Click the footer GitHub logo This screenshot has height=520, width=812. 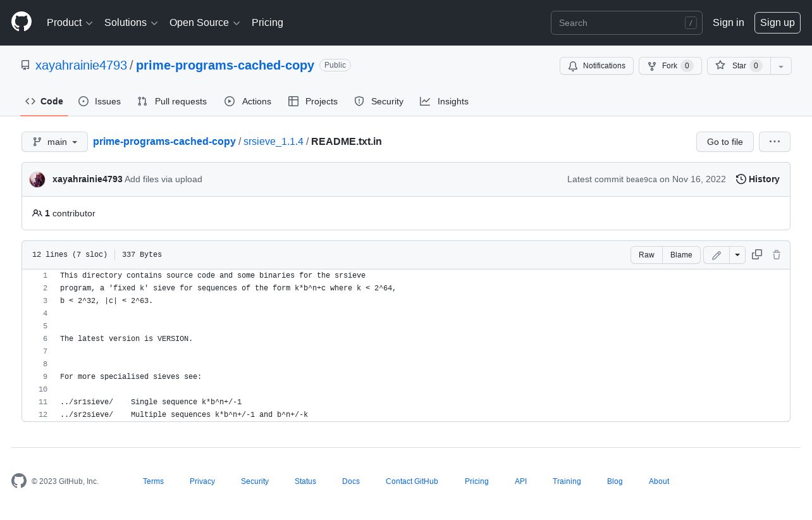[19, 481]
